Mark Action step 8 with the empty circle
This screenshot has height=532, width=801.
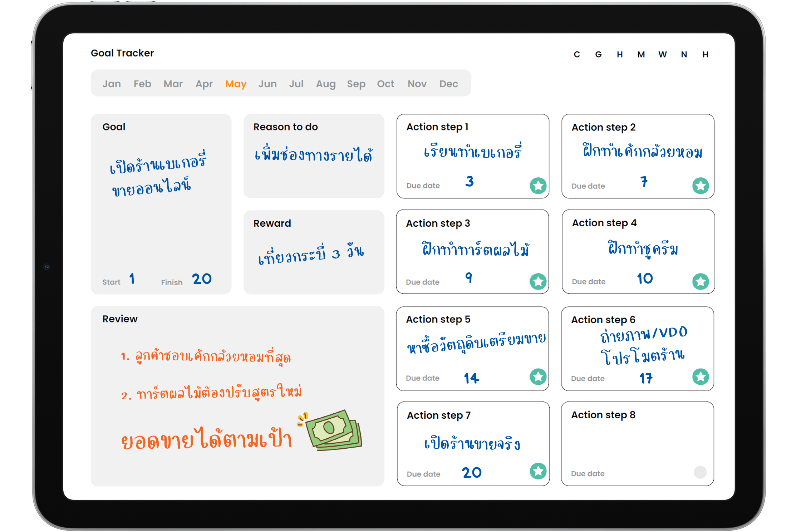(700, 472)
